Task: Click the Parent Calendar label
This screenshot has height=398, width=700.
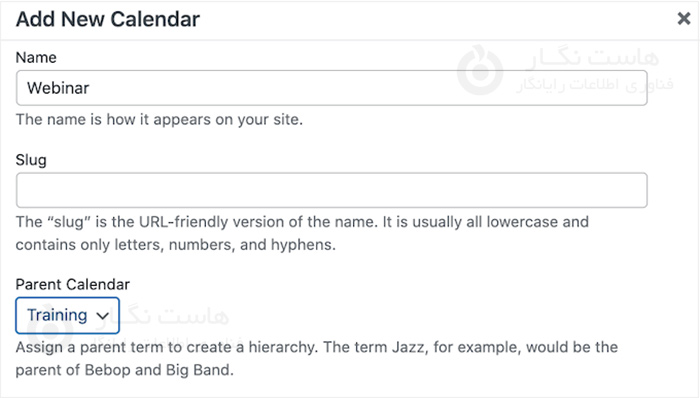Action: click(x=73, y=284)
